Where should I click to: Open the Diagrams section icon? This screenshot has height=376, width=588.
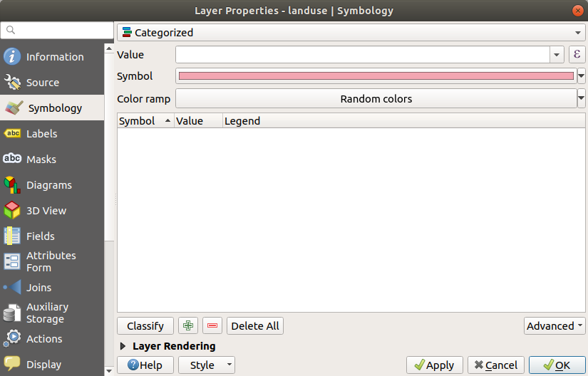pyautogui.click(x=12, y=185)
